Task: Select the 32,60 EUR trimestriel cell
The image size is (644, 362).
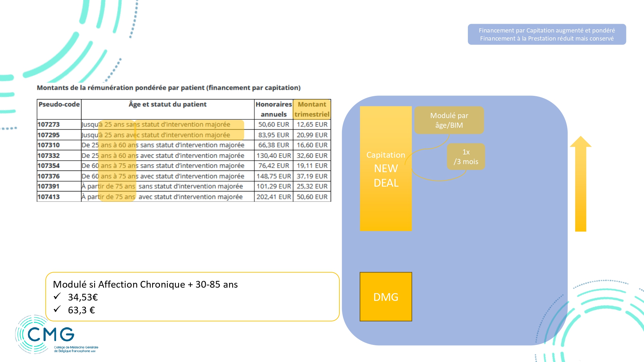Action: pyautogui.click(x=312, y=155)
